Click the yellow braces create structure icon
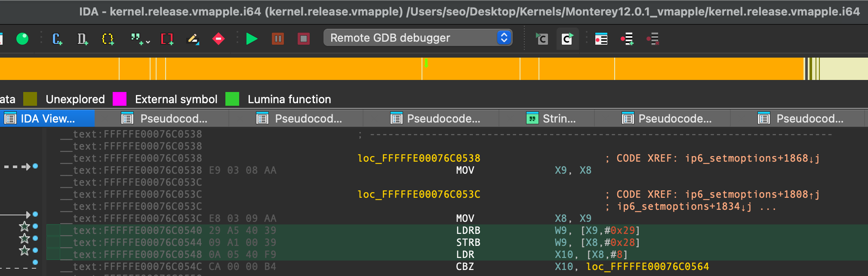This screenshot has width=868, height=276. [x=108, y=39]
